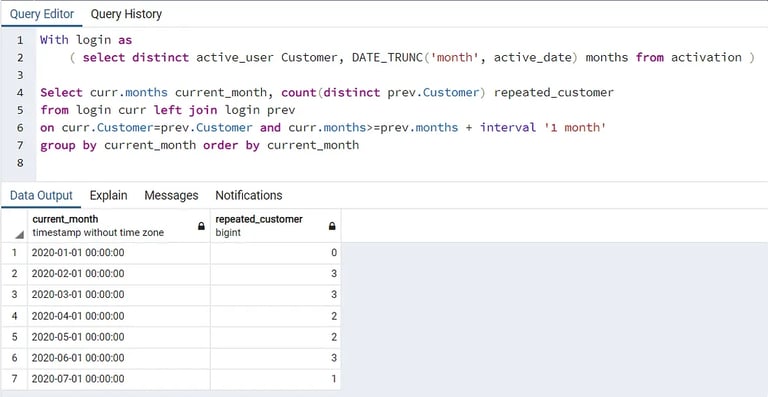
Task: Click select-all triangle in grid corner
Action: tap(20, 235)
